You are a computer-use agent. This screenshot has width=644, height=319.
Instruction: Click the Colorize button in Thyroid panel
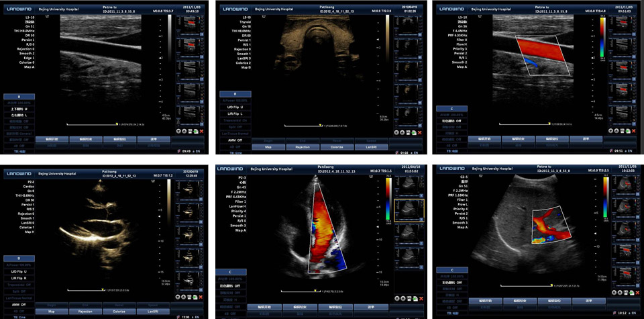337,147
